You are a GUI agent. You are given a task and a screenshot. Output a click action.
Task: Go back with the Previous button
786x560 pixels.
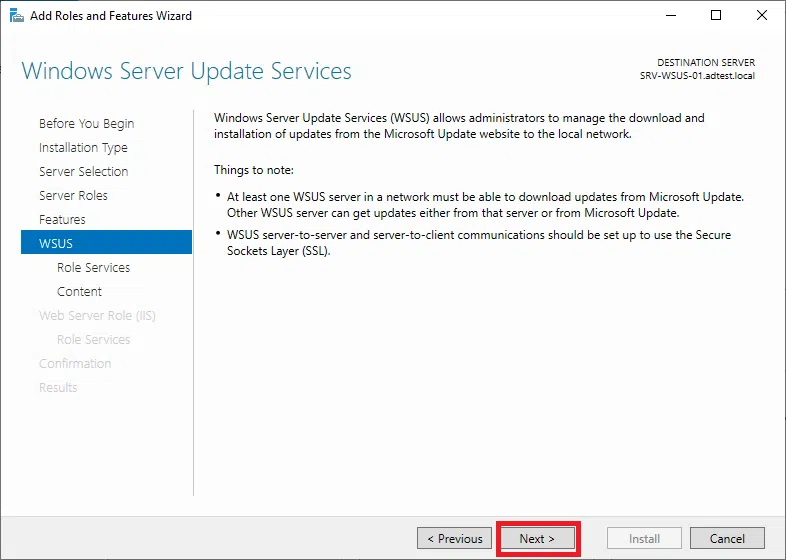tap(454, 538)
